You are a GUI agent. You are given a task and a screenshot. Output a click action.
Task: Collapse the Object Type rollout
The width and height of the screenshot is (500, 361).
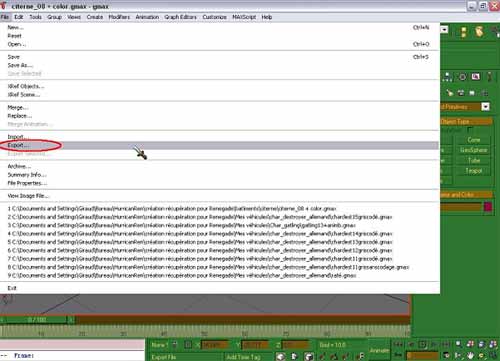point(466,121)
